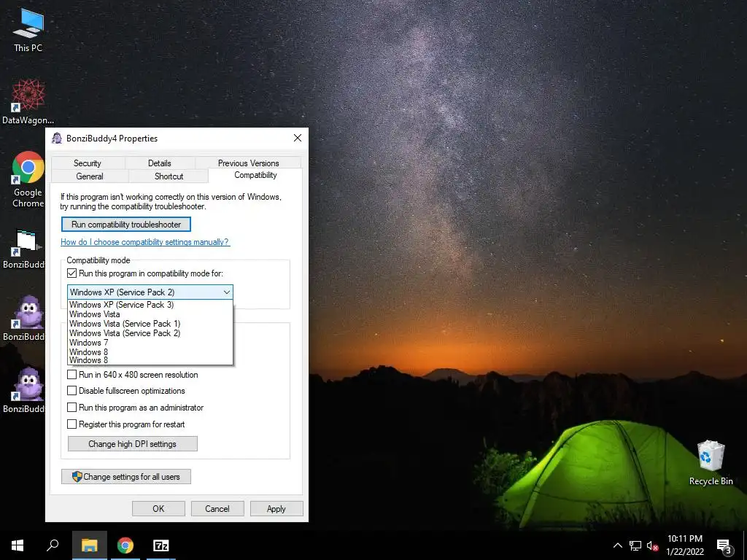
Task: Open the taskbar clock showing 10:11 PM
Action: tap(684, 545)
